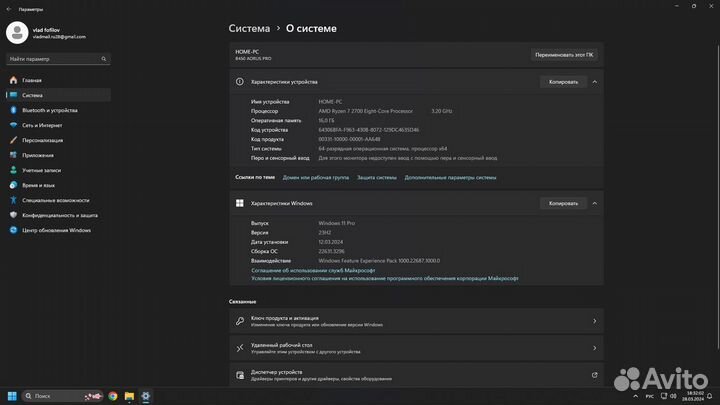Open Диспетчер устройств external link arrow
720x405 pixels.
click(x=595, y=375)
